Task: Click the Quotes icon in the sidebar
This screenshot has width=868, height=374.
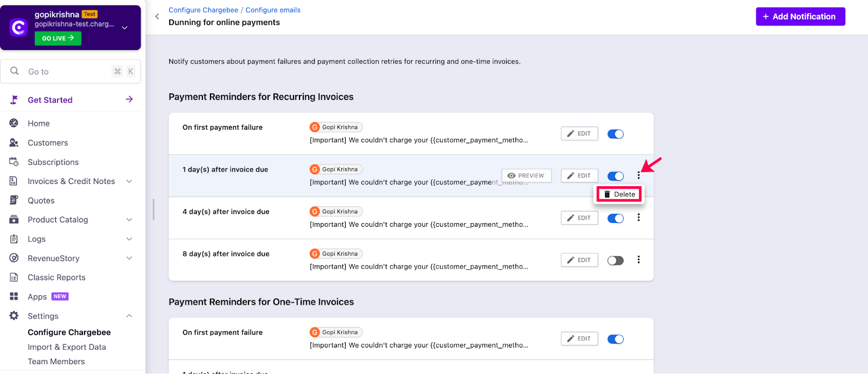Action: tap(14, 200)
